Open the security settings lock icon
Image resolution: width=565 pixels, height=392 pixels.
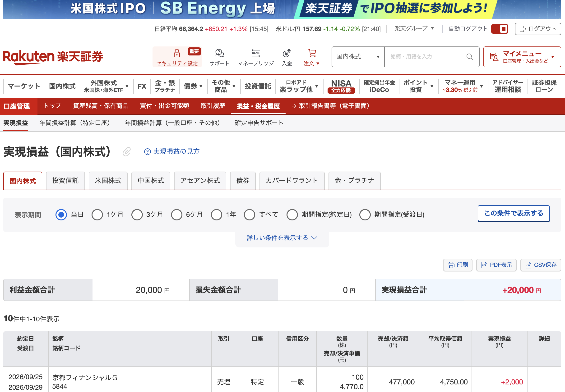click(x=177, y=53)
